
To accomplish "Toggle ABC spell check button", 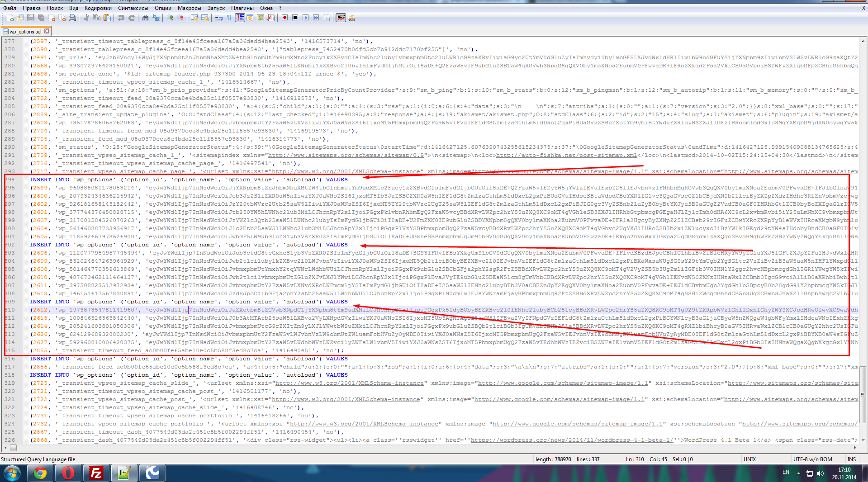I will point(341,18).
